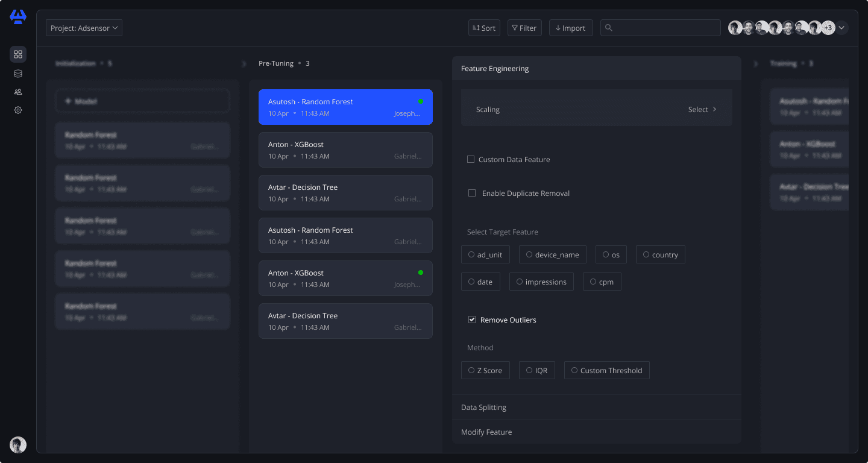
Task: Expand the Data Splitting section
Action: pyautogui.click(x=597, y=408)
